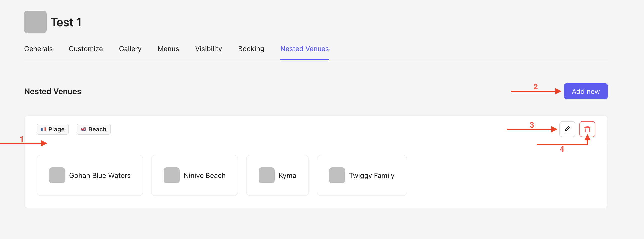
Task: Click the Test 1 venue logo placeholder
Action: coord(35,22)
